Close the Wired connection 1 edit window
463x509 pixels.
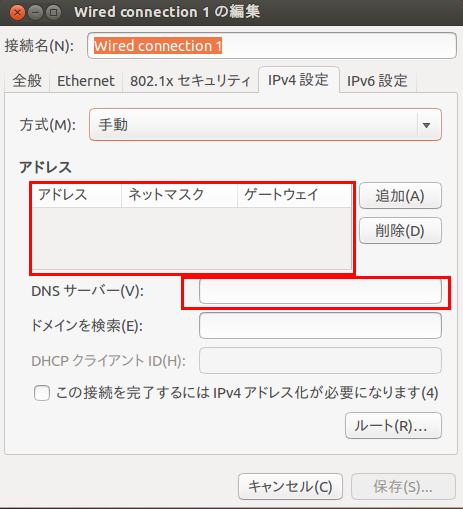[17, 13]
